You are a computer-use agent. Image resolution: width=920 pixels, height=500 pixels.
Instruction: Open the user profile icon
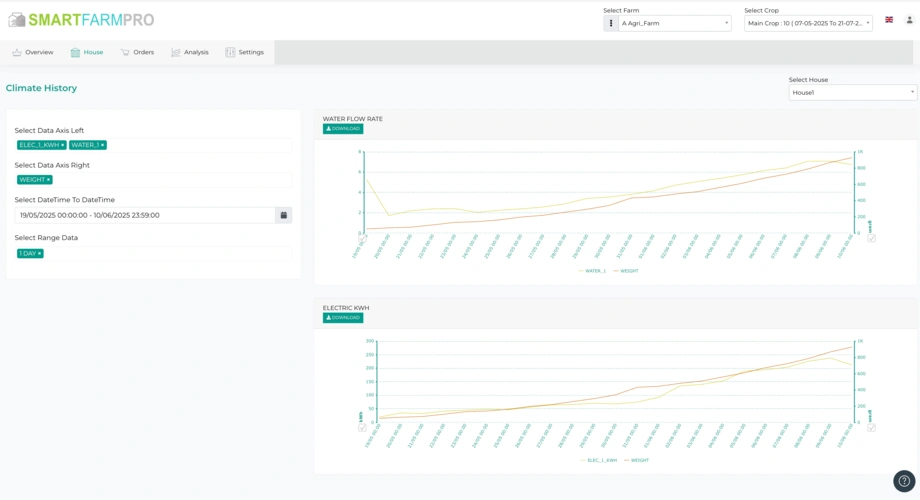pos(909,20)
